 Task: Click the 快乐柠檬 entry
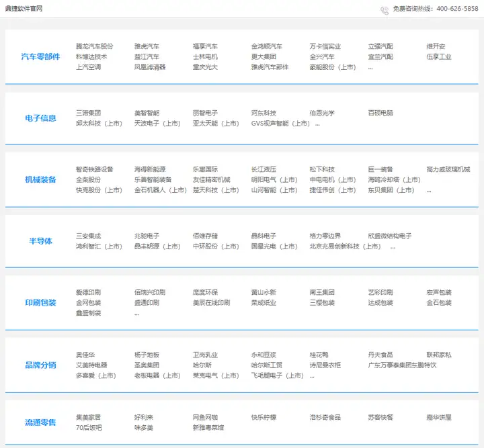[x=264, y=418]
